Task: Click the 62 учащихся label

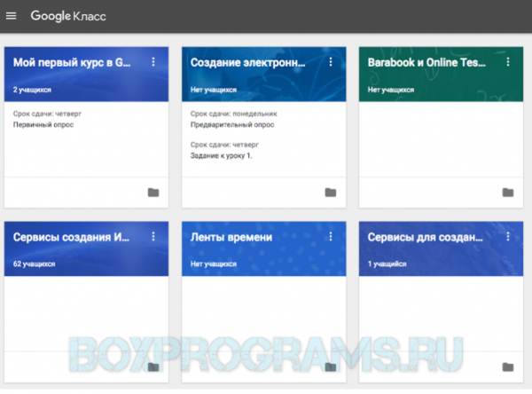Action: pos(34,264)
